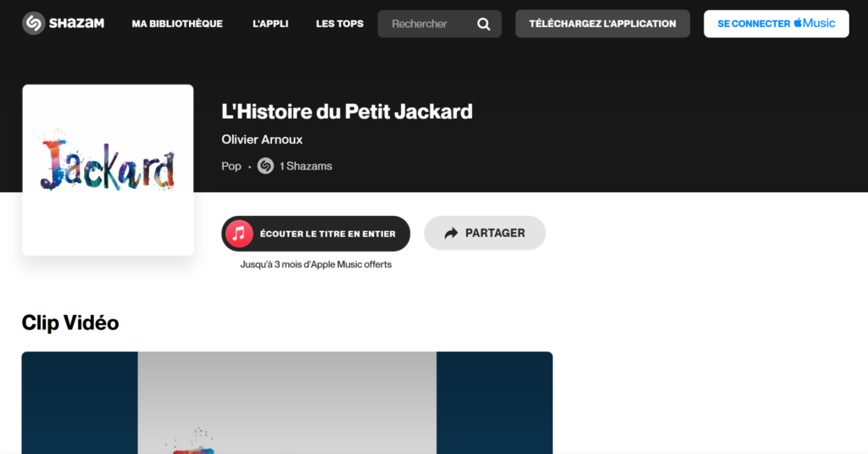Open artist Olivier Arnoux

tap(262, 140)
